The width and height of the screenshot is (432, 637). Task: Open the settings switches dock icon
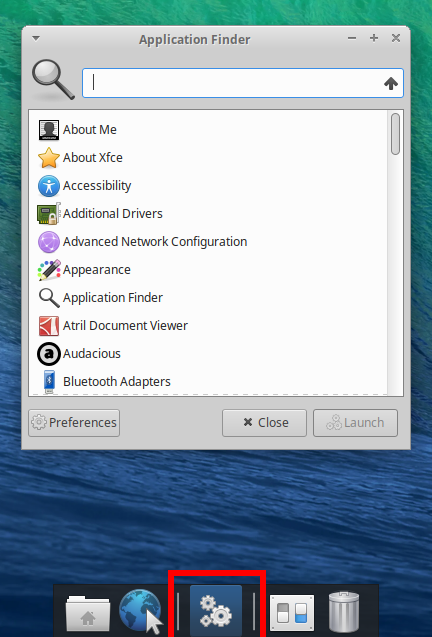click(x=292, y=613)
